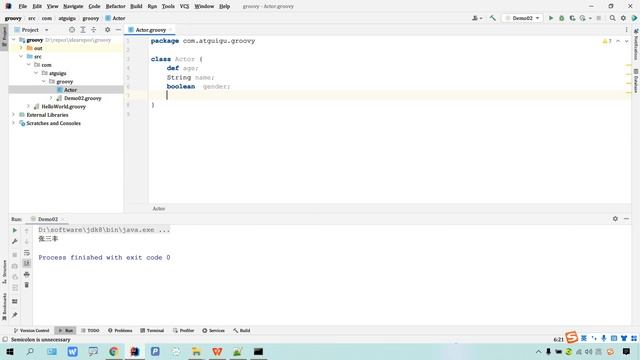640x360 pixels.
Task: Open the editor tabs more options menu
Action: point(626,30)
